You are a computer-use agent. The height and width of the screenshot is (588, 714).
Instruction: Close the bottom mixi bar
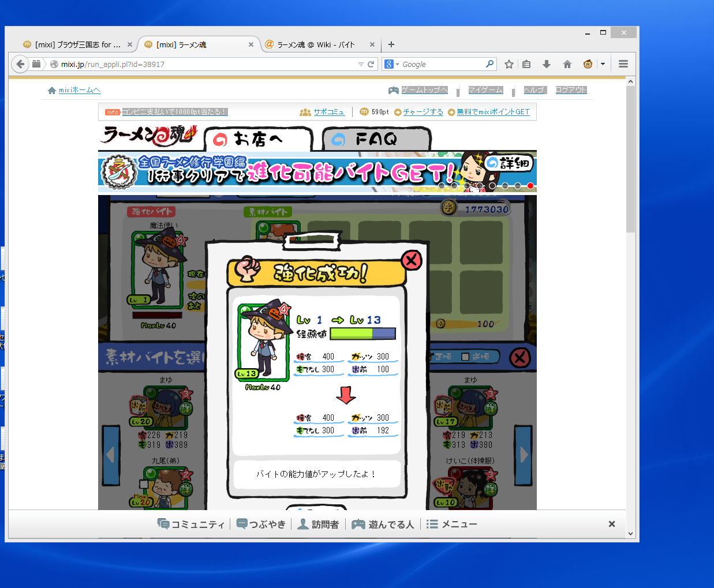pyautogui.click(x=612, y=524)
